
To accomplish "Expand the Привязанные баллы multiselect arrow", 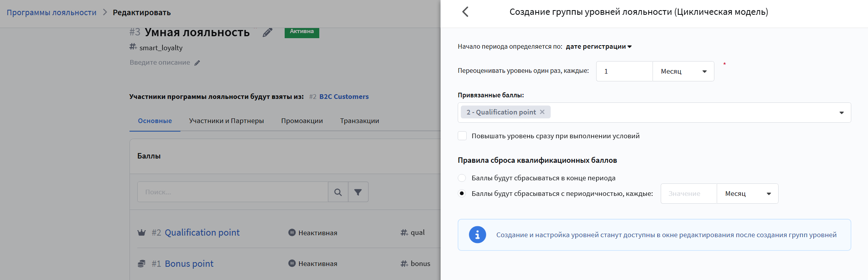I will pos(842,113).
